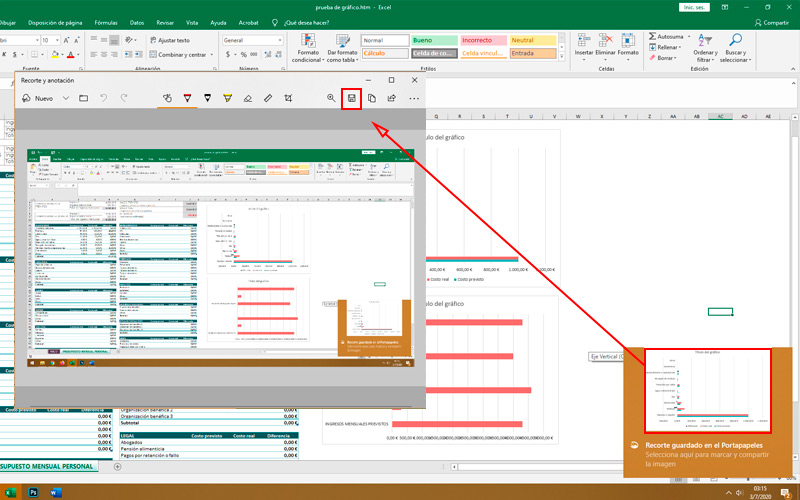Toggle Ajustar texto wrap option
Screen dimensions: 800x500
(169, 40)
